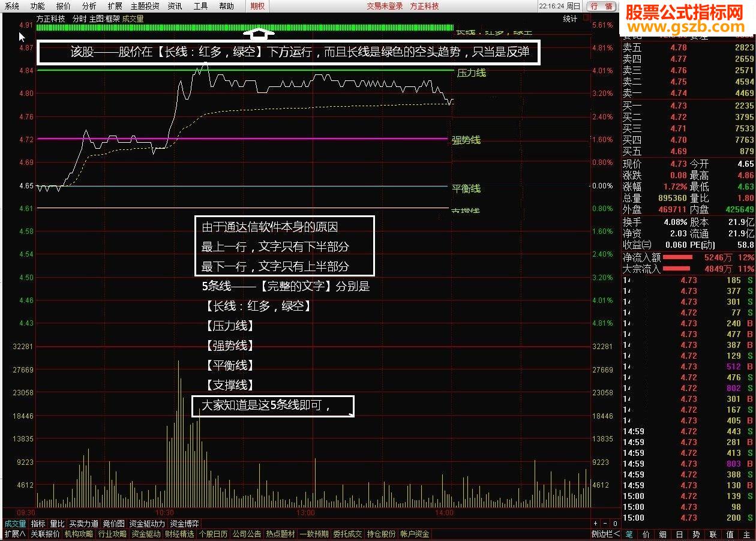Switch to the 竞价图 tab
Viewport: 756px width, 541px height.
[x=113, y=524]
